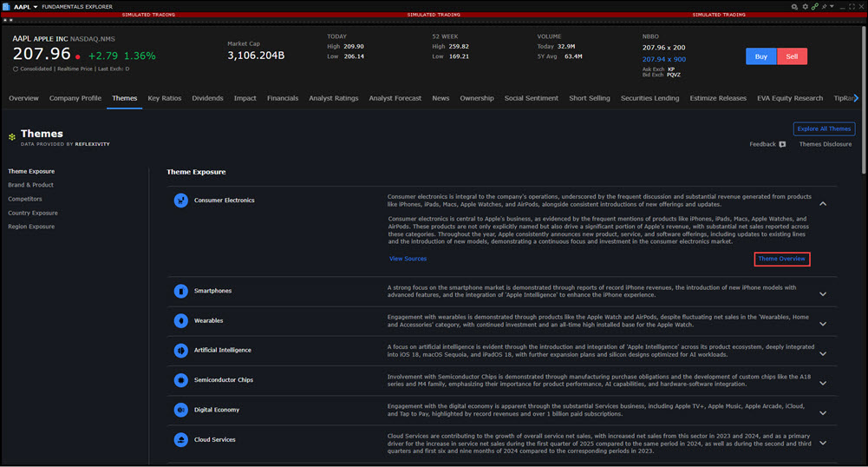Screen dimensions: 868x467
Task: Select Competitors in sidebar
Action: 25,199
